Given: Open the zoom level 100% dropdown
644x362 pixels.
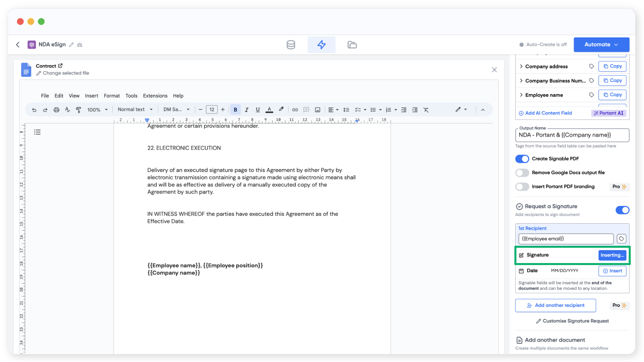Looking at the screenshot, I should (x=97, y=110).
